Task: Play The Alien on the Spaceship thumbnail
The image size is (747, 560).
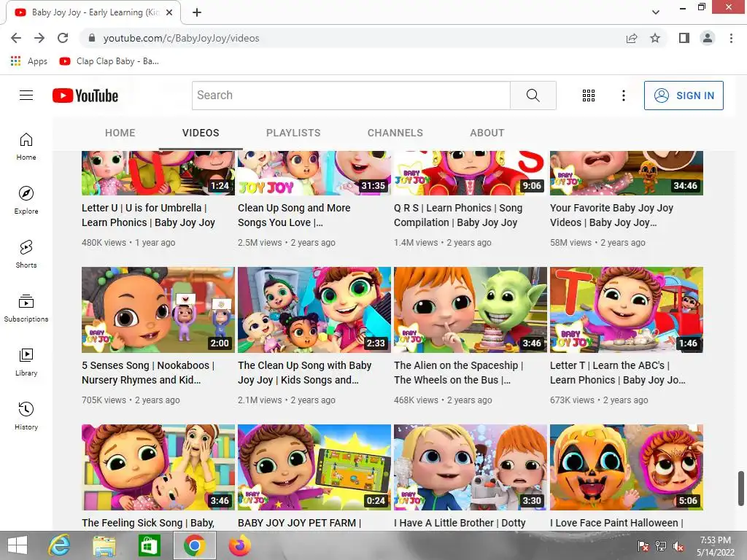Action: [471, 310]
